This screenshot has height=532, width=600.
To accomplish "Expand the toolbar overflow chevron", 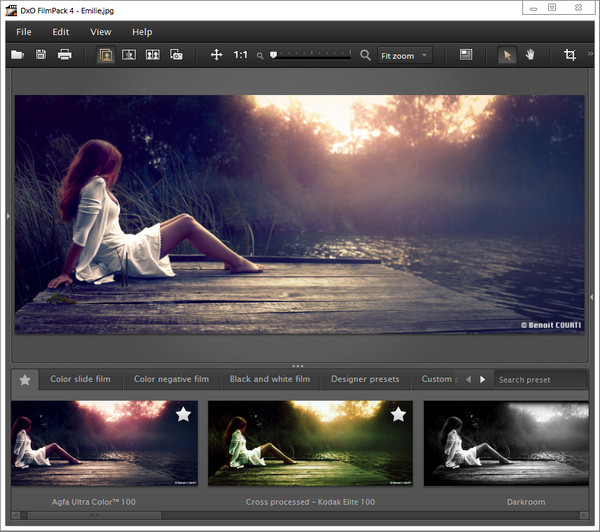I will [x=590, y=54].
